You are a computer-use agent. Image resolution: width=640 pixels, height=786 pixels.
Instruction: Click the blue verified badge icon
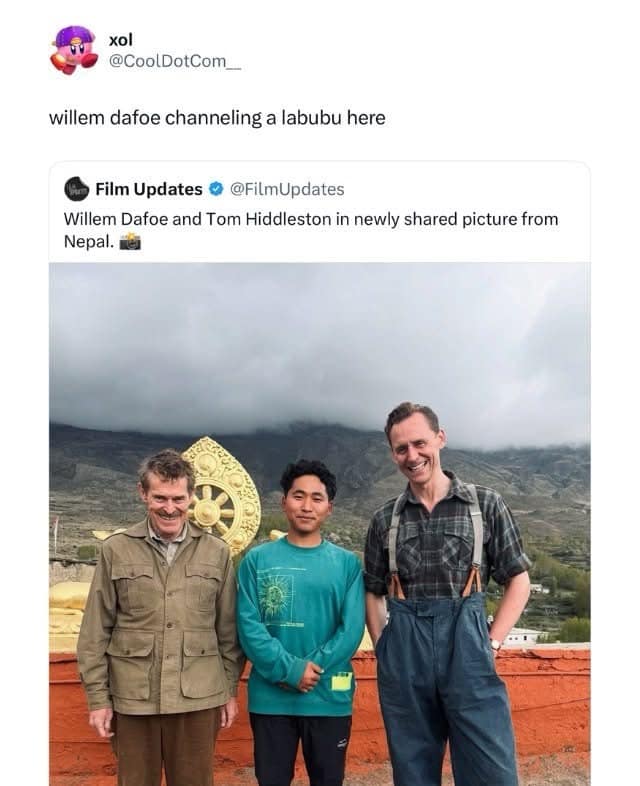(x=216, y=189)
